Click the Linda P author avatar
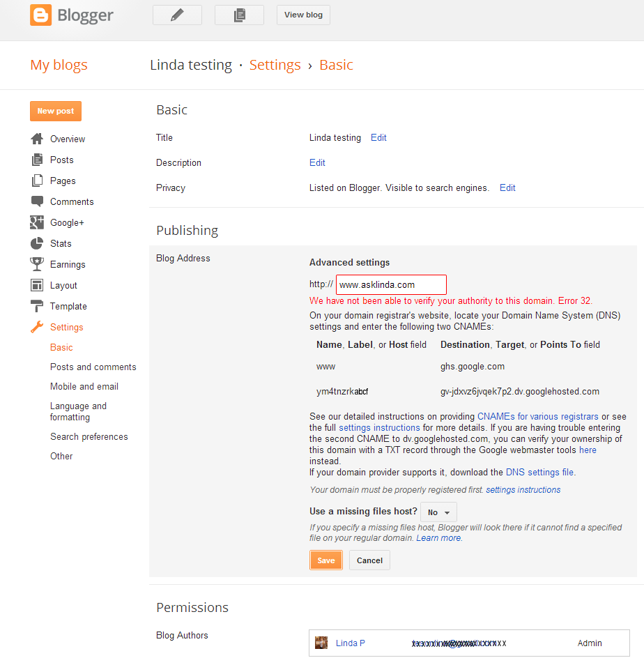Screen dimensions: 644x658 pyautogui.click(x=321, y=643)
